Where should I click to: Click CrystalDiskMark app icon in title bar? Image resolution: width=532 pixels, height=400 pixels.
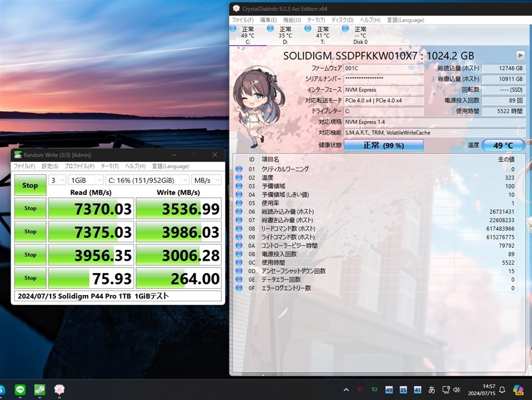[18, 155]
